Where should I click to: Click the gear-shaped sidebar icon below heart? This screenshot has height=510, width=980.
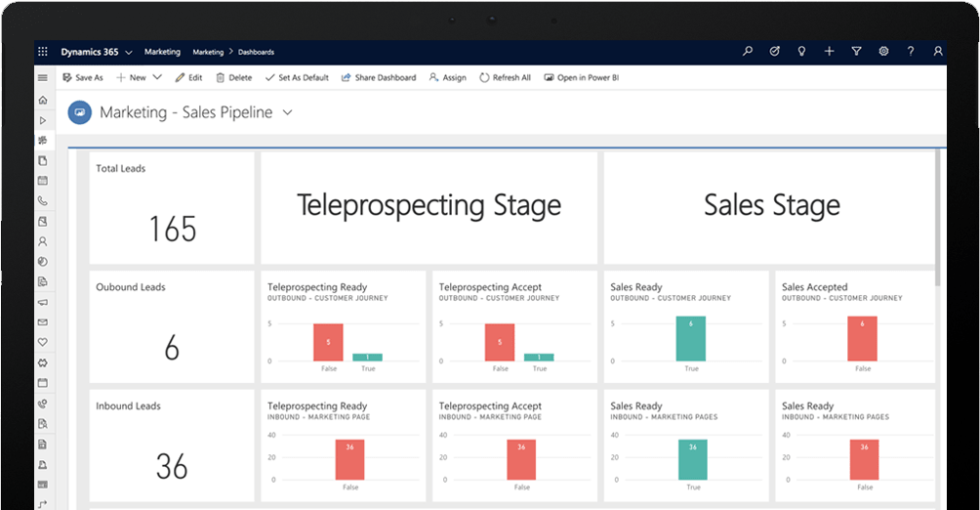click(43, 362)
